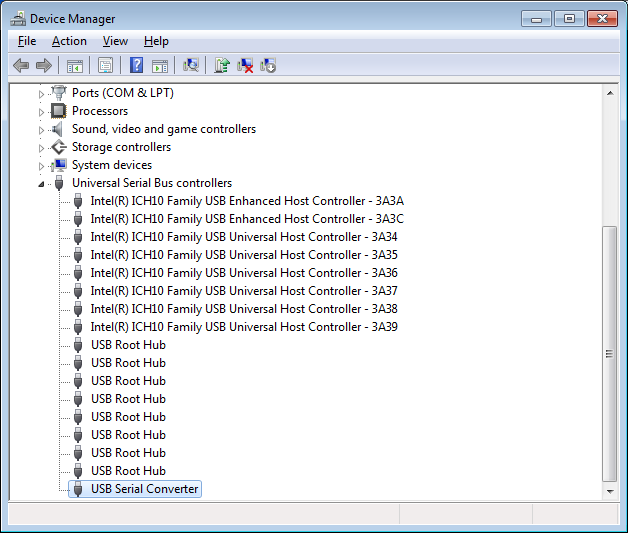Open the Properties toolbar icon

click(105, 65)
